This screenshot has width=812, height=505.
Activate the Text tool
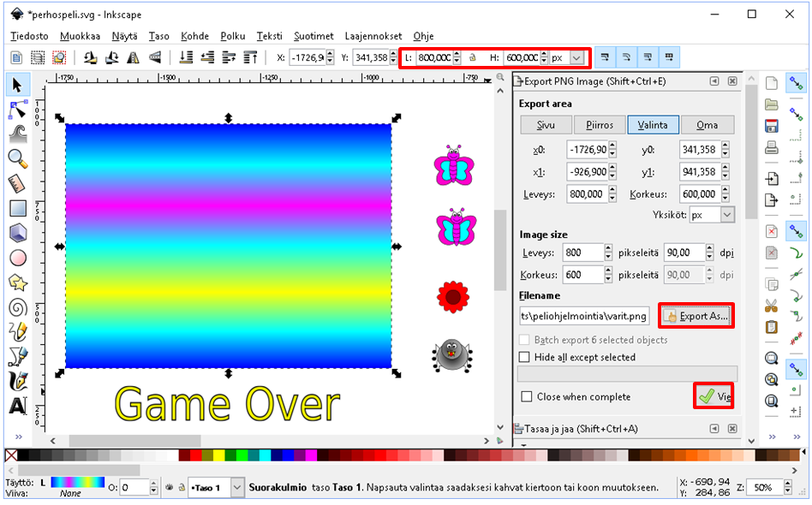pyautogui.click(x=17, y=406)
